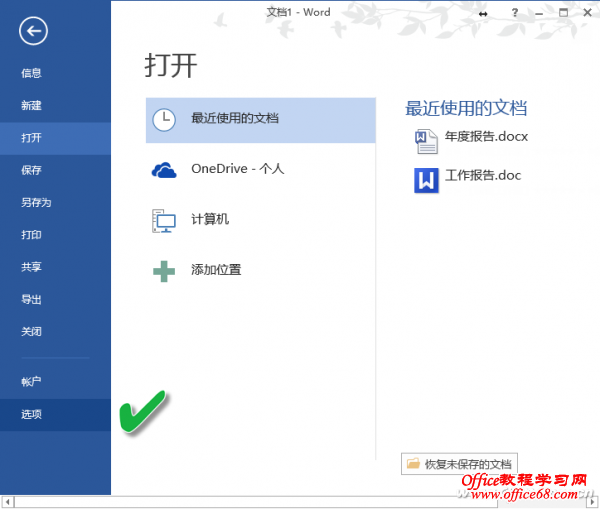Select 导出 in the sidebar

[55, 299]
